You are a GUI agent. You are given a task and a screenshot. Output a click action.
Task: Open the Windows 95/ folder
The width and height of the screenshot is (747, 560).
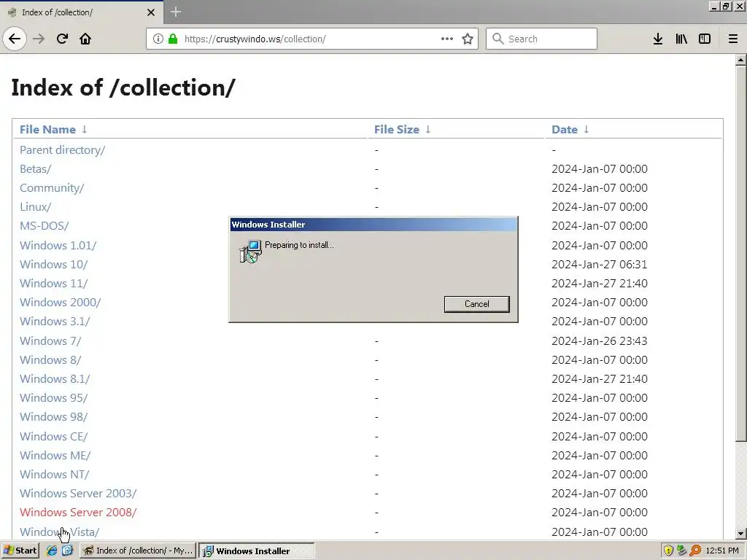(54, 398)
